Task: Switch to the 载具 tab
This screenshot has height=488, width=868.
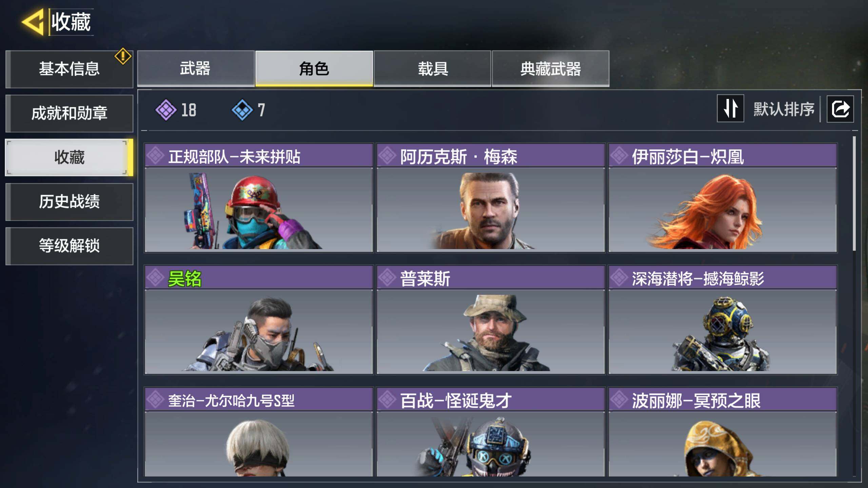Action: (432, 69)
